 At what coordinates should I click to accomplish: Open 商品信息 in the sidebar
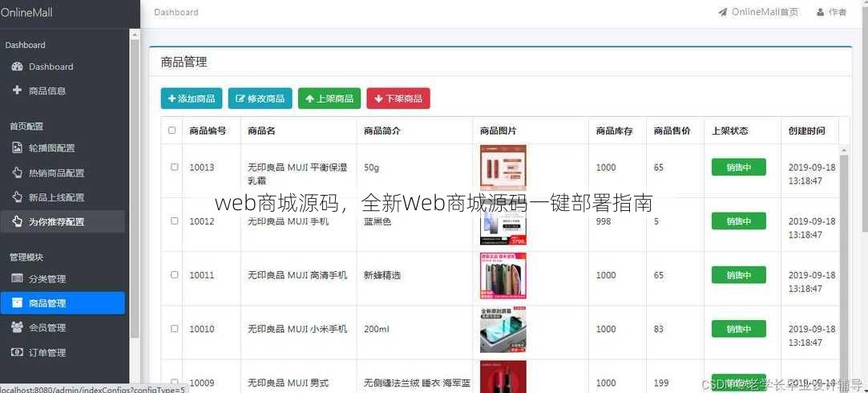click(x=63, y=91)
